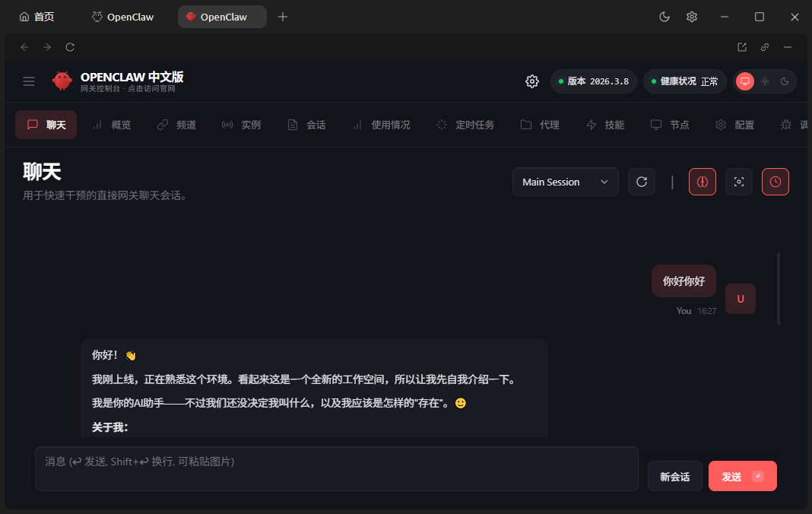Click the 版本 2026.3.8 badge

tap(594, 81)
